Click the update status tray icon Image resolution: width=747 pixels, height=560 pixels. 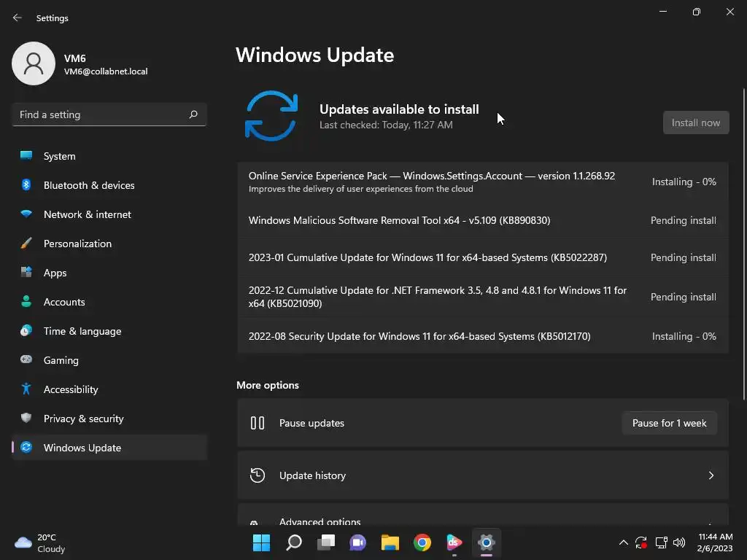tap(641, 542)
